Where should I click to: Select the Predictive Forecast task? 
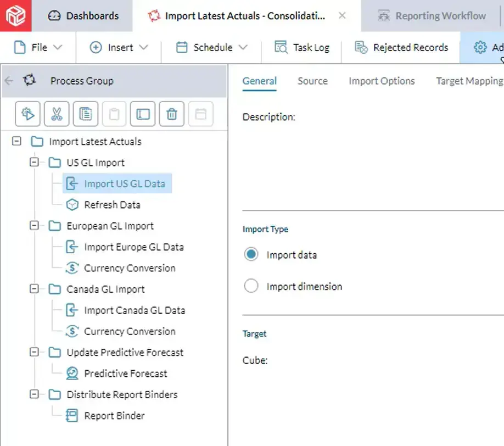(125, 373)
